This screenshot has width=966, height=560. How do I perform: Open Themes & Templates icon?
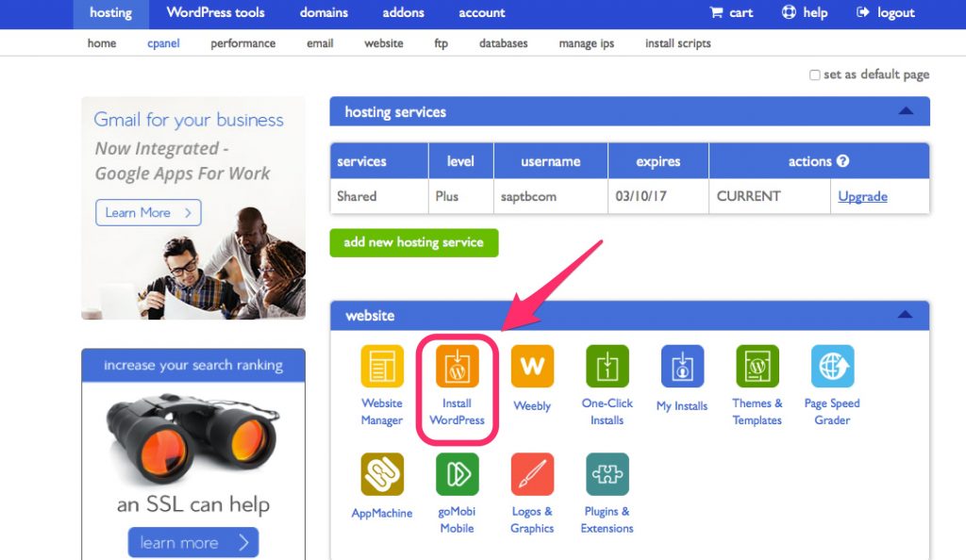tap(758, 366)
